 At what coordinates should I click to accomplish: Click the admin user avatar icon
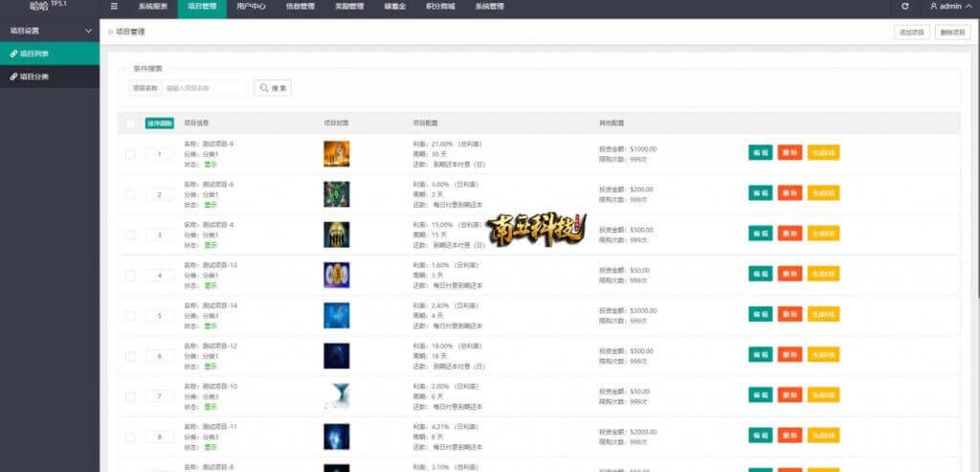point(934,6)
